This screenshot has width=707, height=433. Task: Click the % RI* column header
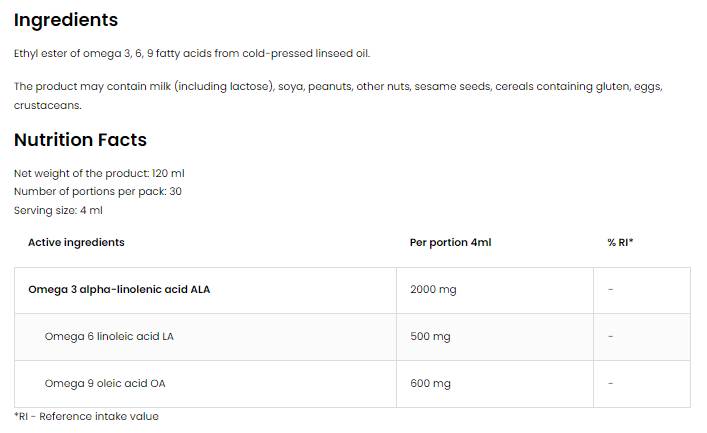(620, 242)
